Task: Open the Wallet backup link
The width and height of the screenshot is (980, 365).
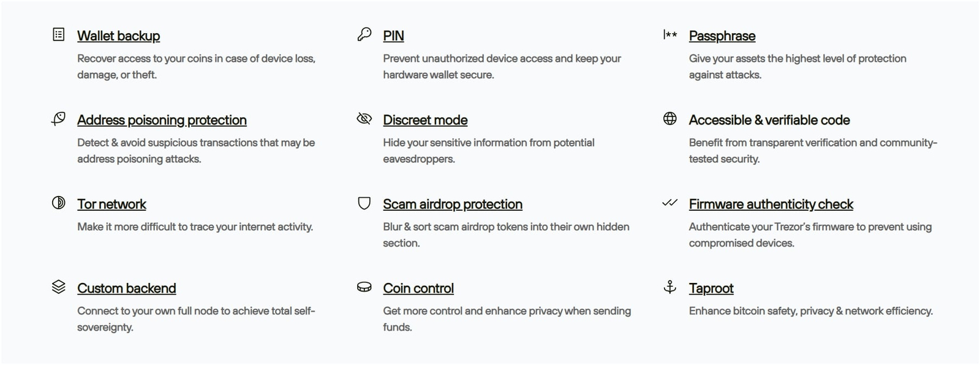Action: (118, 36)
